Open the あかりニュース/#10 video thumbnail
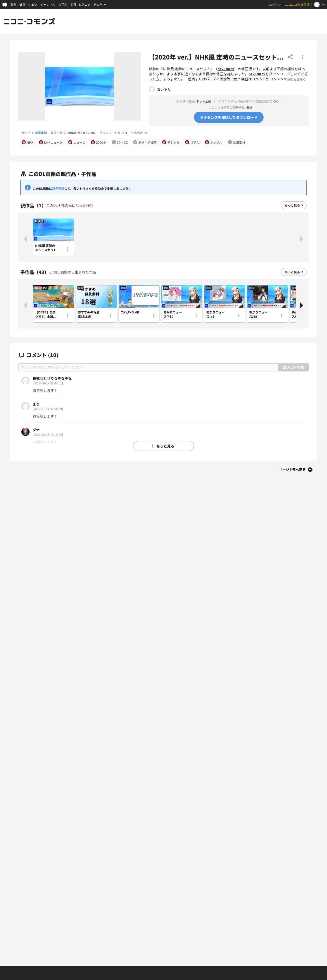The width and height of the screenshot is (327, 980). pyautogui.click(x=182, y=297)
